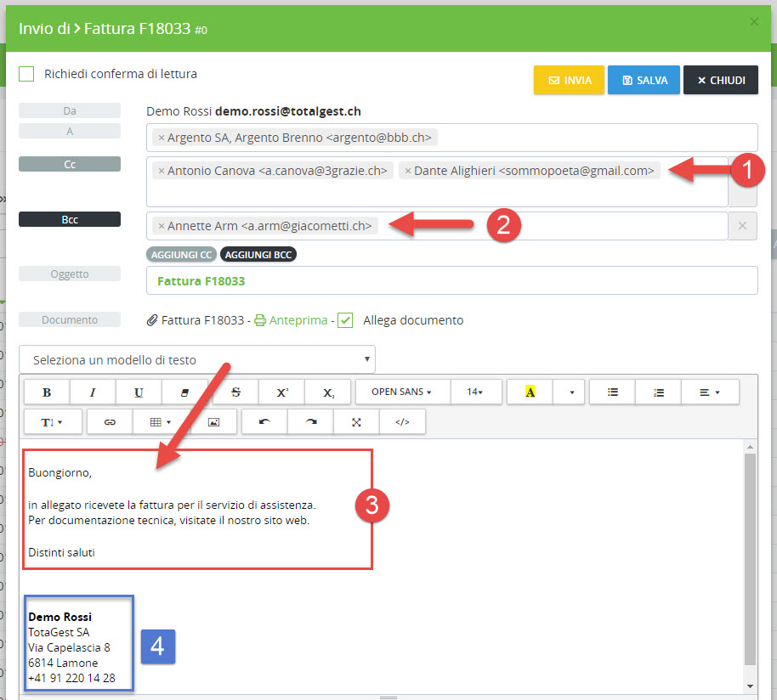Toggle bold formatting in the editor
Viewport: 777px width, 700px height.
pos(47,392)
